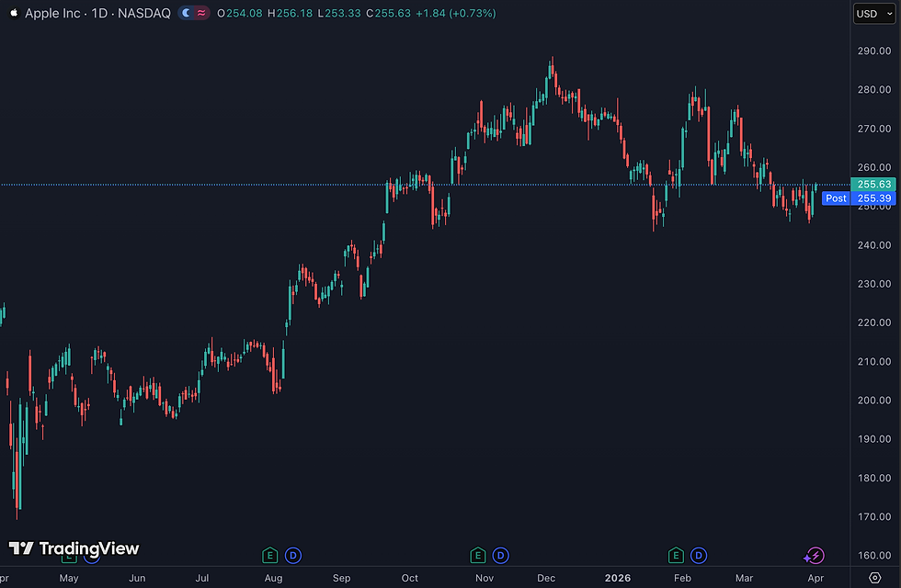
Task: Click the 210.00 price axis label
Action: pyautogui.click(x=874, y=362)
